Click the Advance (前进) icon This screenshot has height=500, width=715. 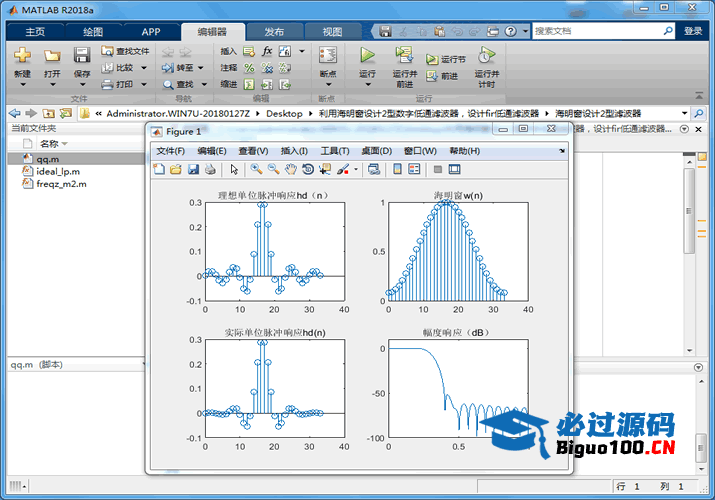pyautogui.click(x=431, y=76)
